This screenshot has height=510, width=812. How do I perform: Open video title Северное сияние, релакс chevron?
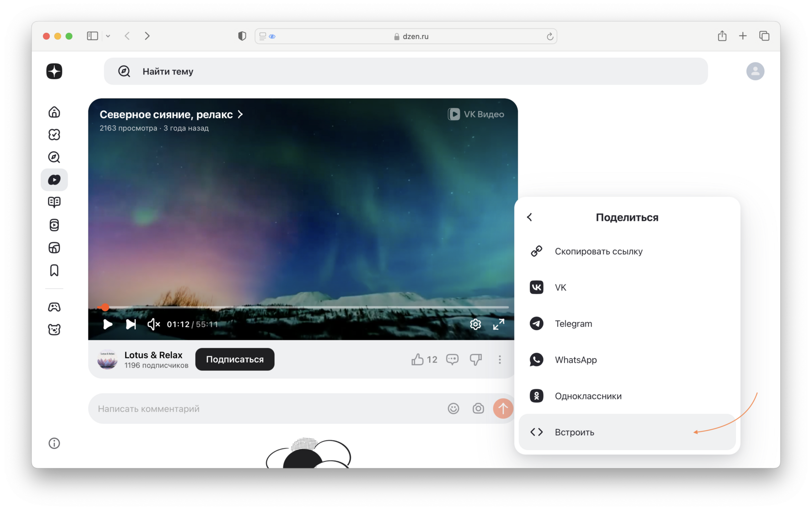coord(241,114)
